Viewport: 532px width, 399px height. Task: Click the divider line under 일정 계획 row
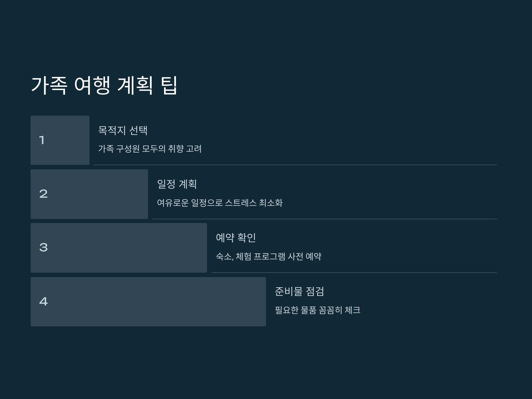point(325,219)
